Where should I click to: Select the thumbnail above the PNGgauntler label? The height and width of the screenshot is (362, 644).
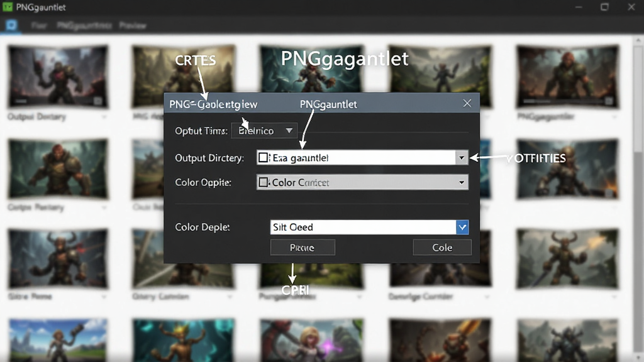click(x=568, y=77)
